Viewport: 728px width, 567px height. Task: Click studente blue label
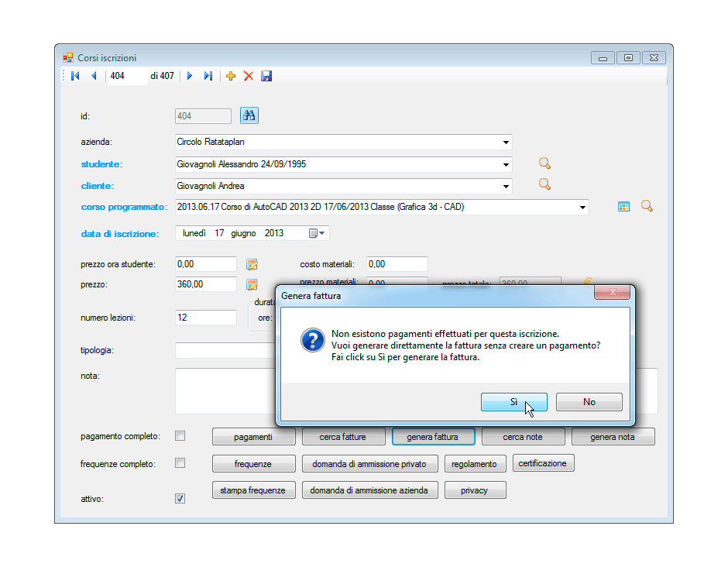click(x=101, y=164)
